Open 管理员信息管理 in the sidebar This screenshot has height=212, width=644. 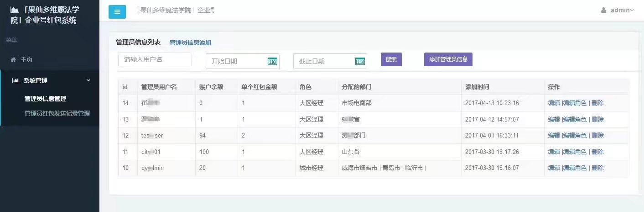pyautogui.click(x=45, y=99)
